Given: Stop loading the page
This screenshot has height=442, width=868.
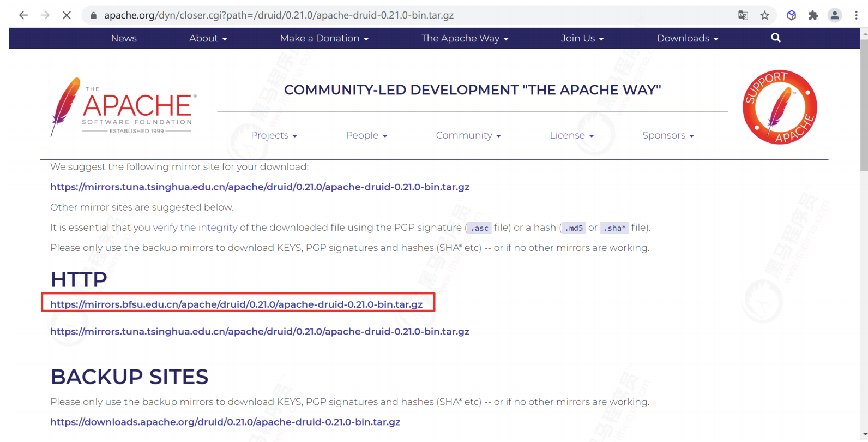Looking at the screenshot, I should pyautogui.click(x=67, y=15).
